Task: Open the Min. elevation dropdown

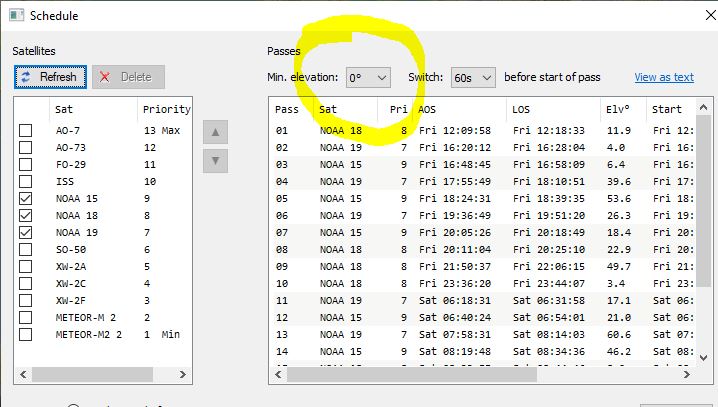Action: pyautogui.click(x=368, y=77)
